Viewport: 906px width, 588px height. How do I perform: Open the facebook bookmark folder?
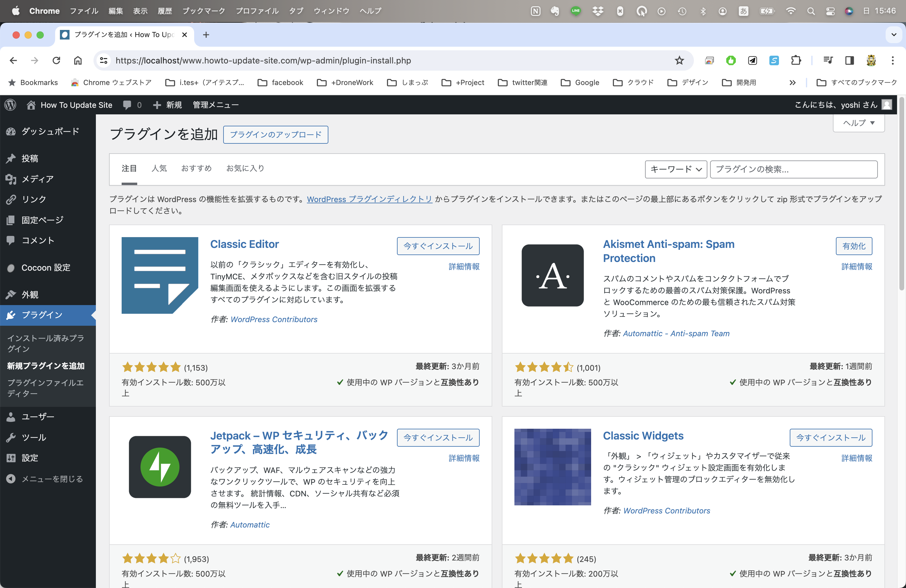(280, 83)
